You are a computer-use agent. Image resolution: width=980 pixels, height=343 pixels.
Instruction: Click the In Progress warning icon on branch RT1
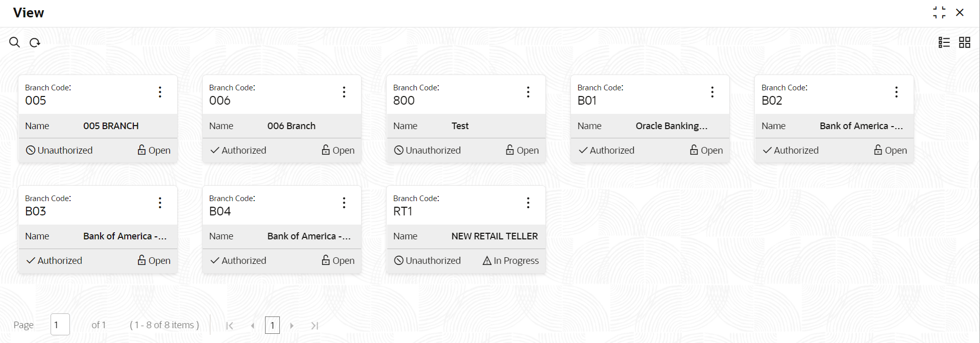tap(486, 260)
